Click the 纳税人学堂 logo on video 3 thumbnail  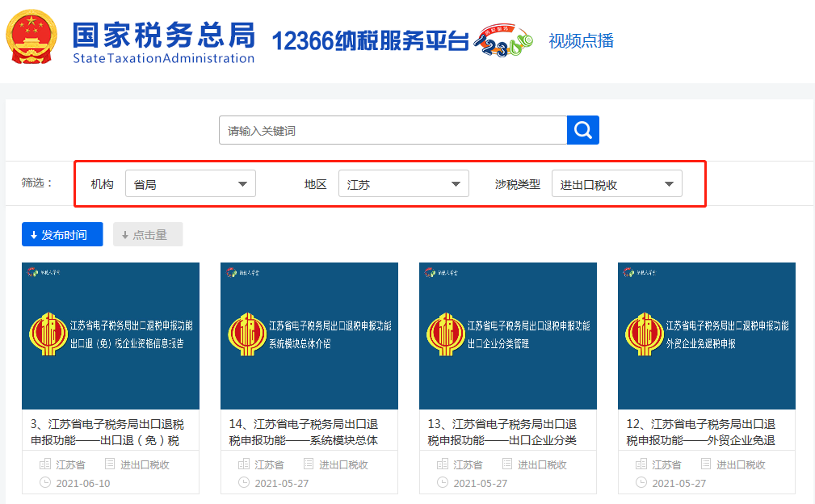pos(44,271)
